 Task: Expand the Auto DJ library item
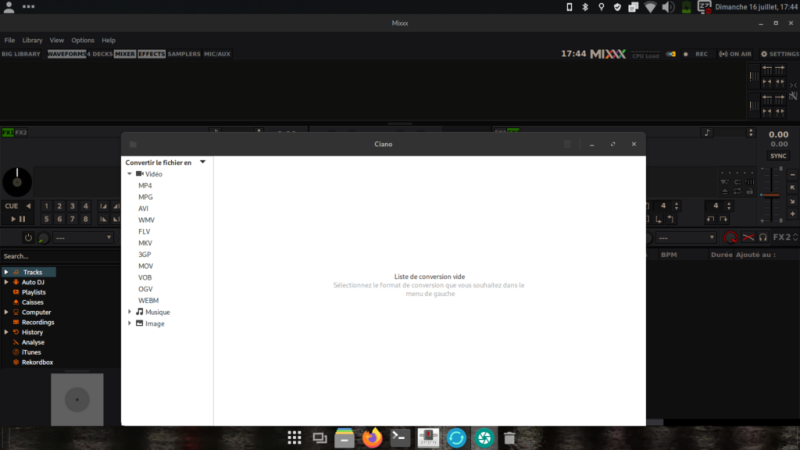pos(6,282)
